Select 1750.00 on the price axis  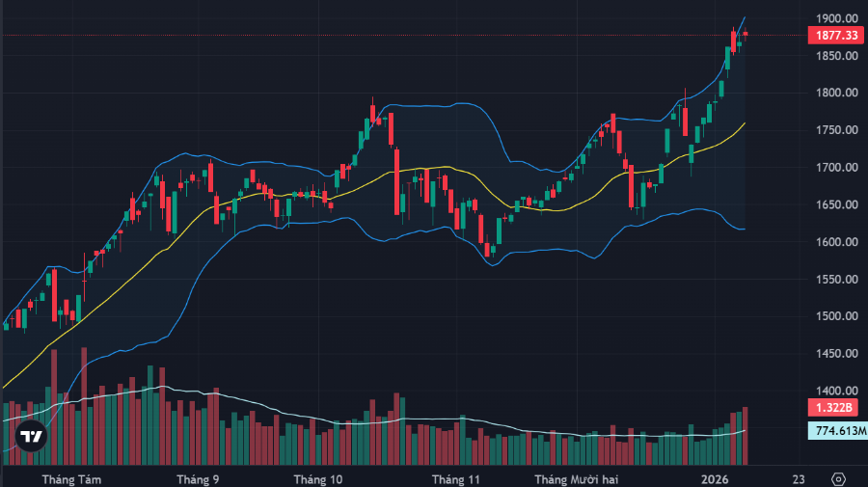835,130
